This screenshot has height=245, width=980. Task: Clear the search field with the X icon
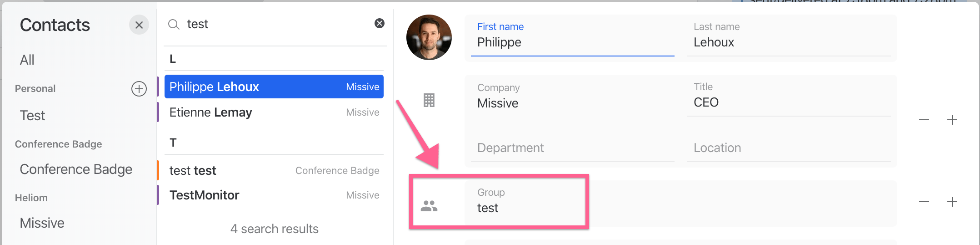pyautogui.click(x=380, y=23)
